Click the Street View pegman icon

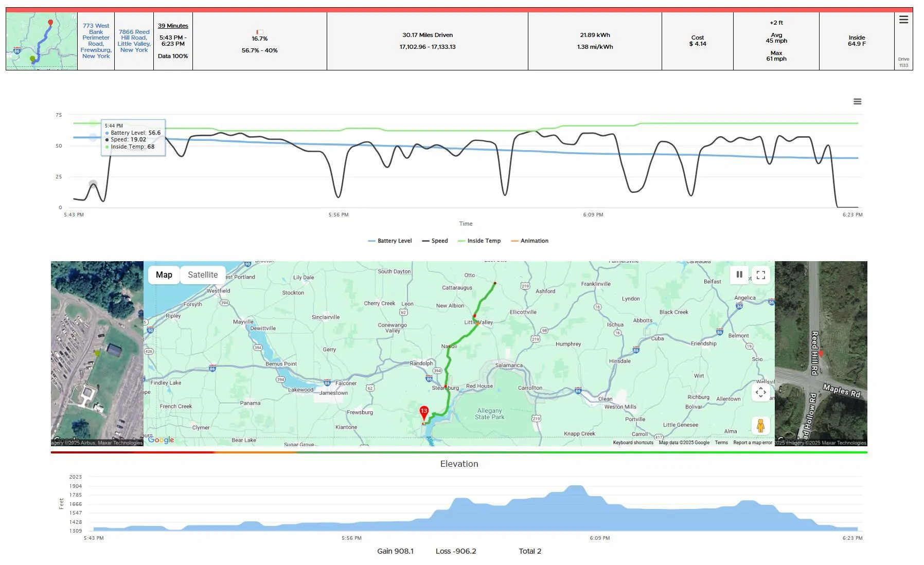761,426
